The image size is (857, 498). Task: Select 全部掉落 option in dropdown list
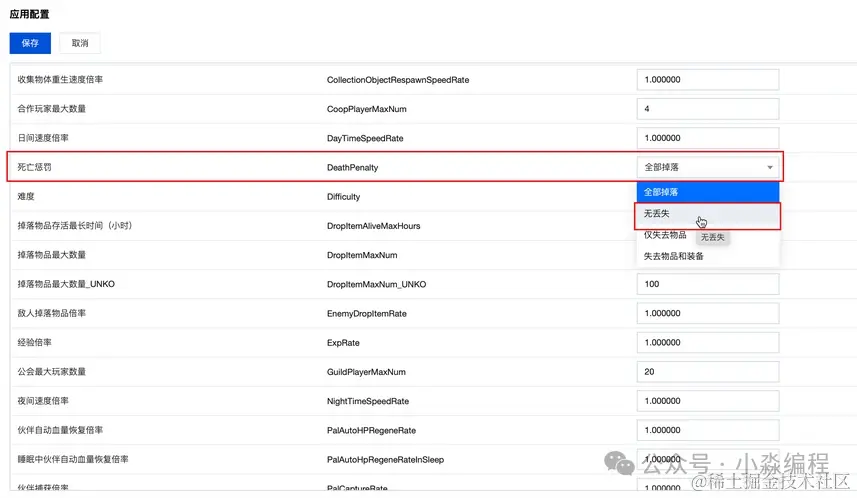pyautogui.click(x=708, y=192)
